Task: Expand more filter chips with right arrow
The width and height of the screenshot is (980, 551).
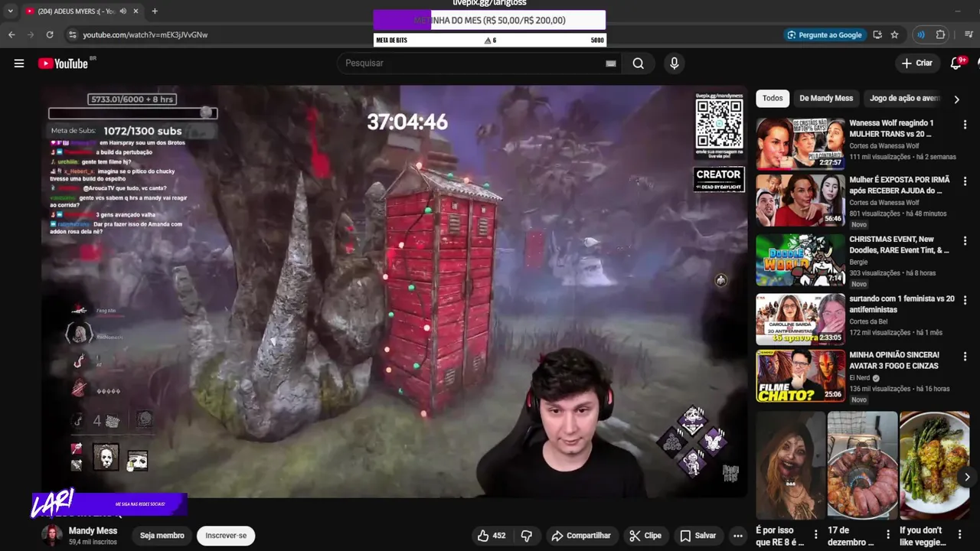Action: [956, 99]
